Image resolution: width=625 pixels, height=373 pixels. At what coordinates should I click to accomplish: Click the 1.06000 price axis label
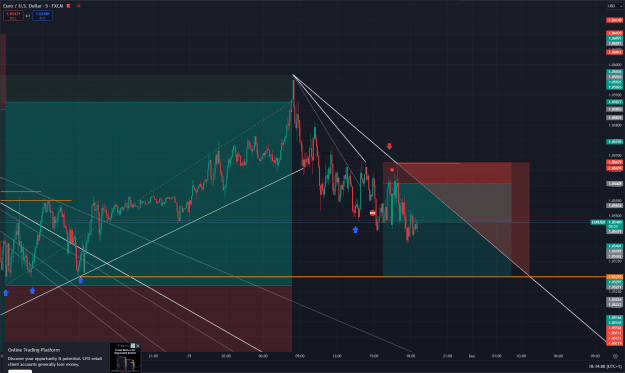[615, 65]
